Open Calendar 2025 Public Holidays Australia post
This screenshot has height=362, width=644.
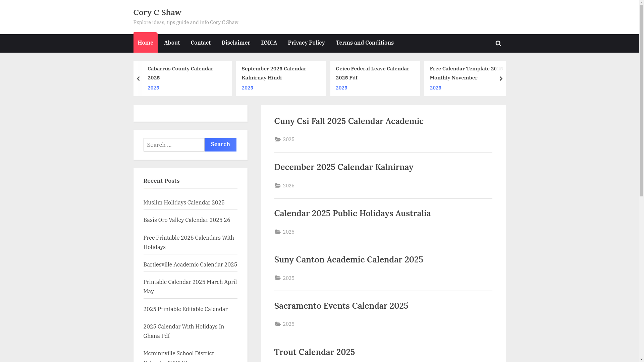click(353, 213)
